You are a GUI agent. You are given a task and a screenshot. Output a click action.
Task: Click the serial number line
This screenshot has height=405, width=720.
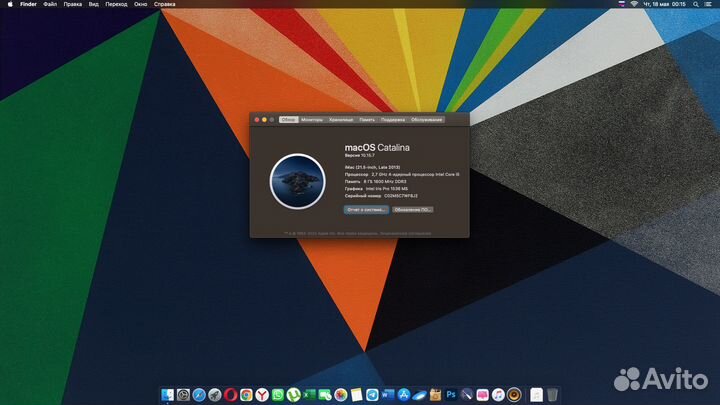[381, 196]
